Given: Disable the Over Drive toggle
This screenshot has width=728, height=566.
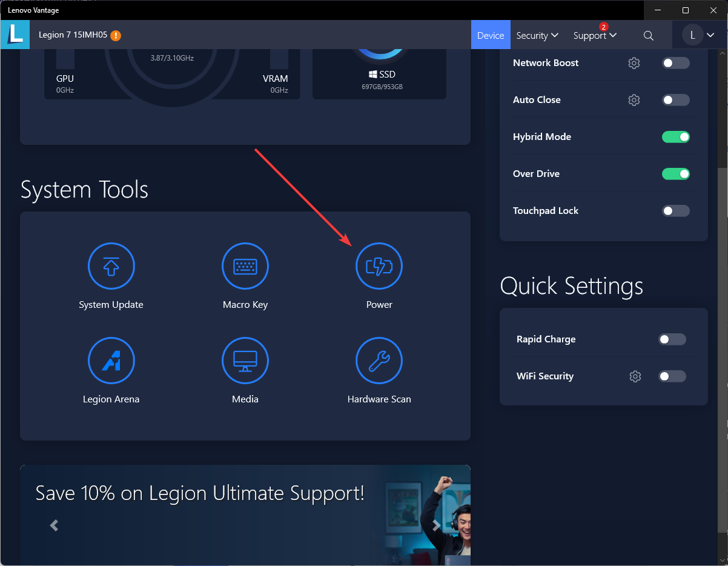Looking at the screenshot, I should coord(676,174).
